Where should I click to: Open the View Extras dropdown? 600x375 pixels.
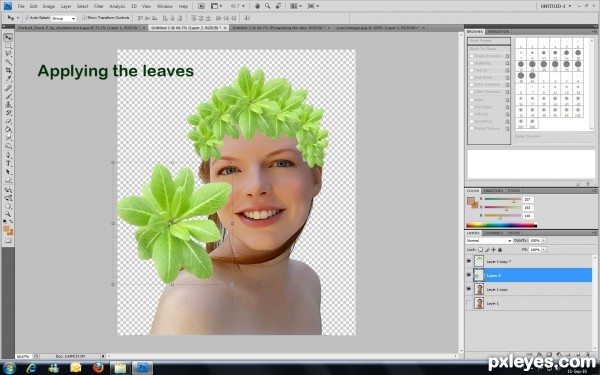[215, 6]
